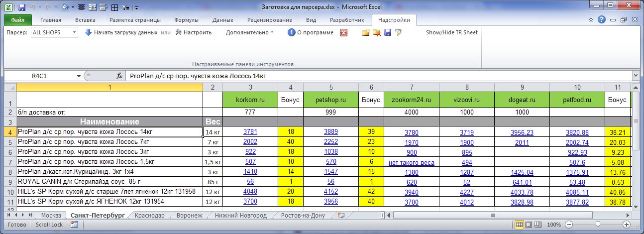Switch to the Краснодар sheet tab
The height and width of the screenshot is (234, 644).
(149, 216)
